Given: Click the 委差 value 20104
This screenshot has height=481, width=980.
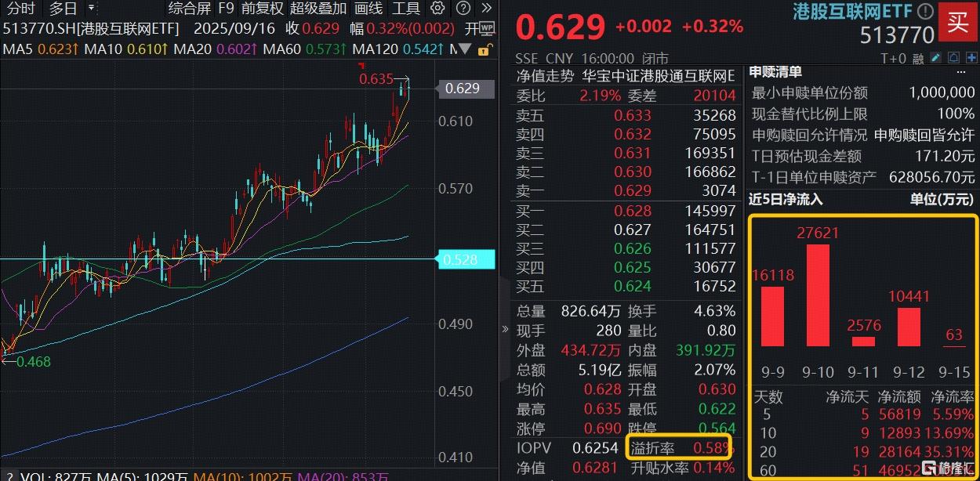Looking at the screenshot, I should click(715, 96).
